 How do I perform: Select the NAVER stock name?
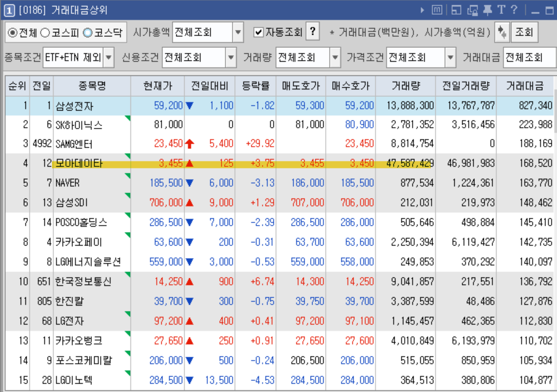pos(67,183)
